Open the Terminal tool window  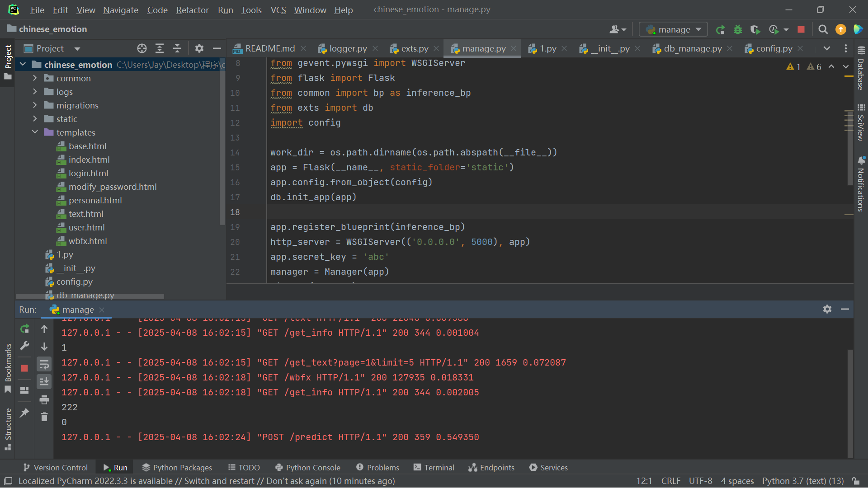(434, 468)
